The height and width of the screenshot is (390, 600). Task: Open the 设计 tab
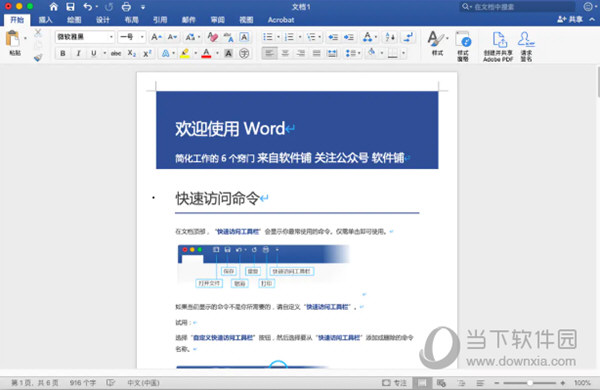[x=103, y=20]
